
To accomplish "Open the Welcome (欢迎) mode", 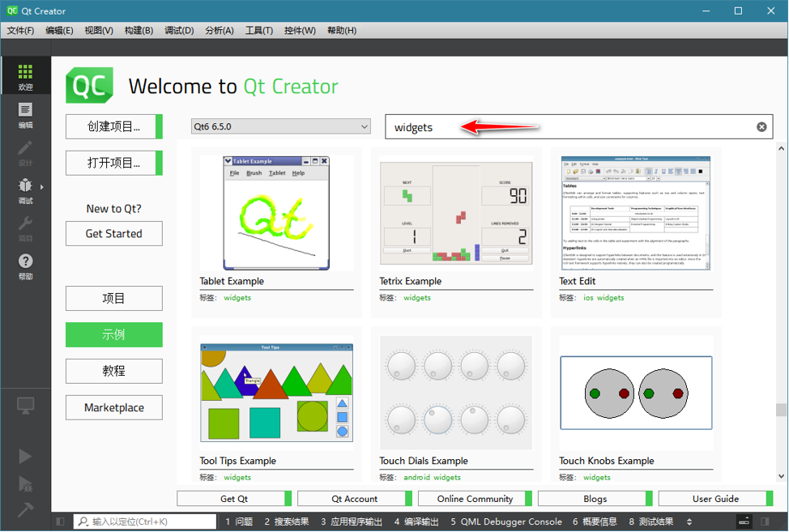I will [x=25, y=75].
